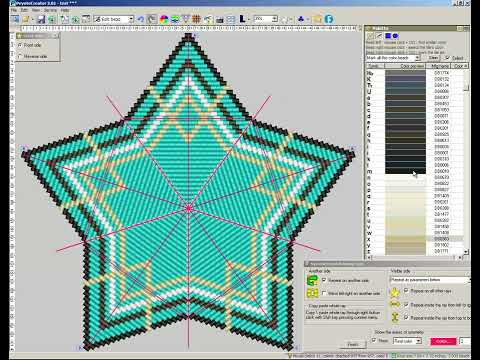Pick the black swatch in palette row m
Viewport: 480px width, 360px height.
tap(405, 171)
